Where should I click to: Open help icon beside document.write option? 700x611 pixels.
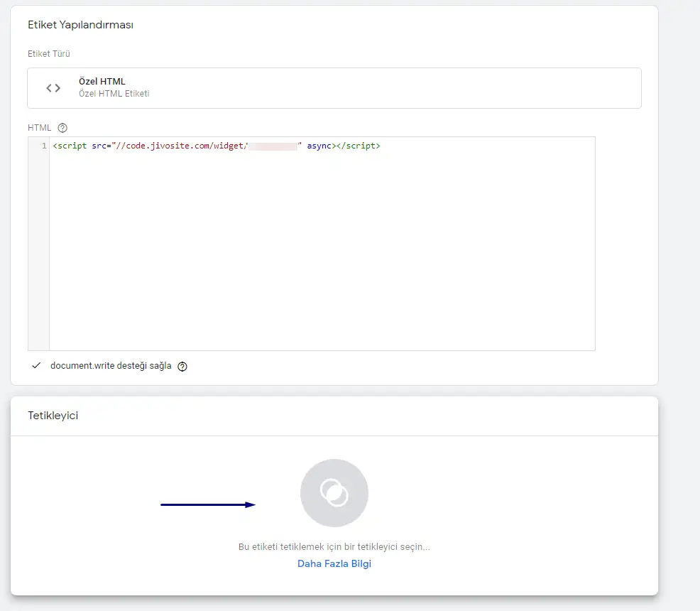coord(182,367)
